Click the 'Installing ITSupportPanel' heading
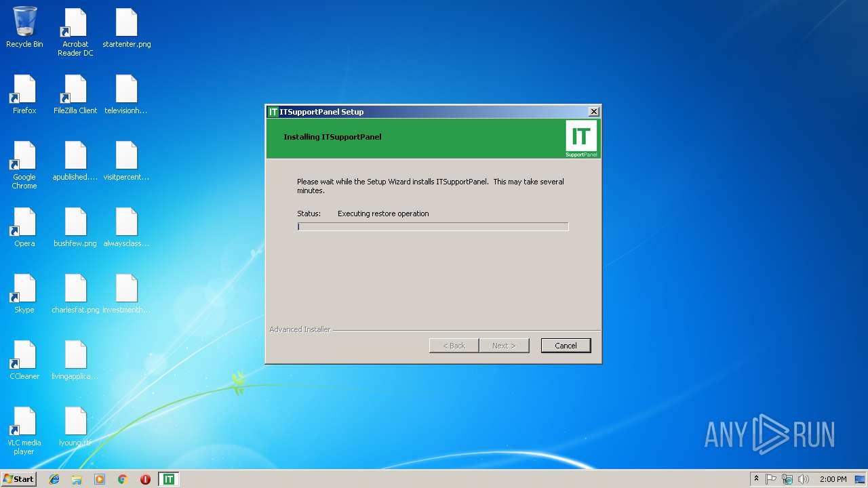Screen dimensions: 868x488 (x=332, y=137)
